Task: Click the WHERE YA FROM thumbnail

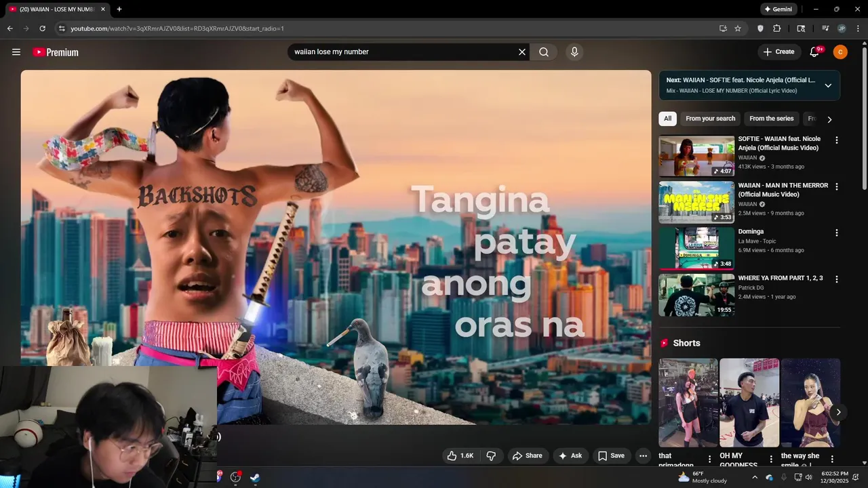Action: (x=696, y=295)
